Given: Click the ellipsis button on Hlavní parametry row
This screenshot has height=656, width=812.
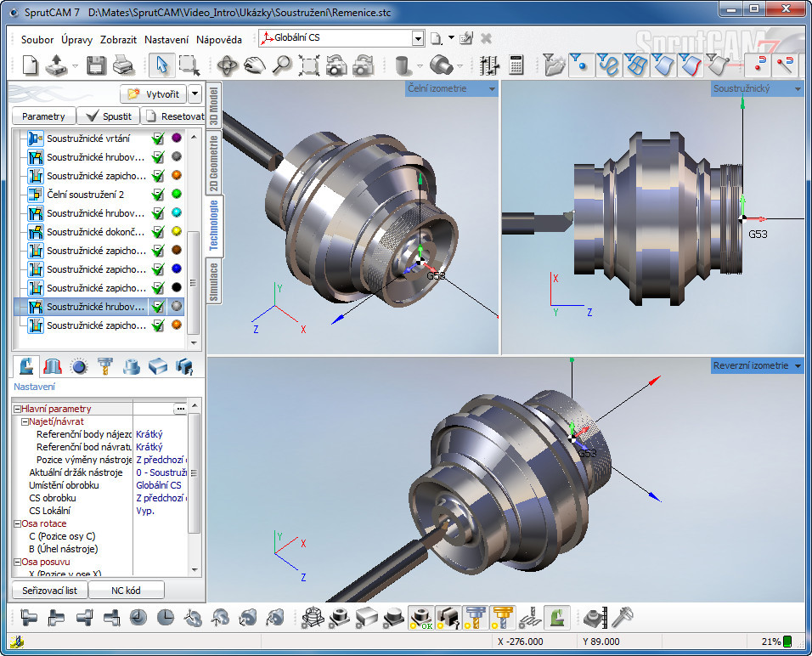Looking at the screenshot, I should (180, 410).
